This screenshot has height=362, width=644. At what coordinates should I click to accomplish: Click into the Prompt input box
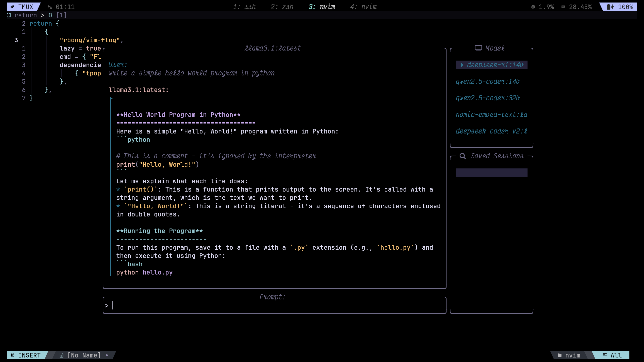274,305
